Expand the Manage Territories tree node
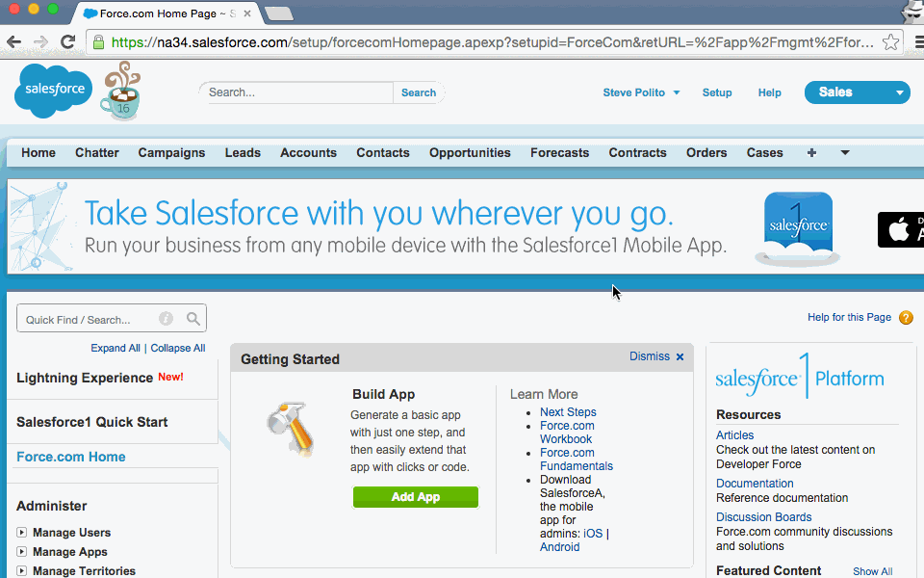Screen dimensions: 924x578 pos(22,571)
